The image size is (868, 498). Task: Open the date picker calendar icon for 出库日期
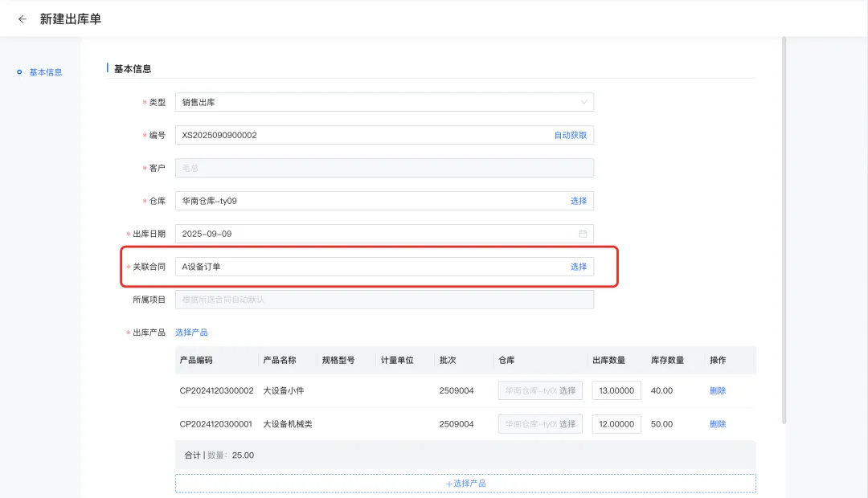pyautogui.click(x=583, y=233)
